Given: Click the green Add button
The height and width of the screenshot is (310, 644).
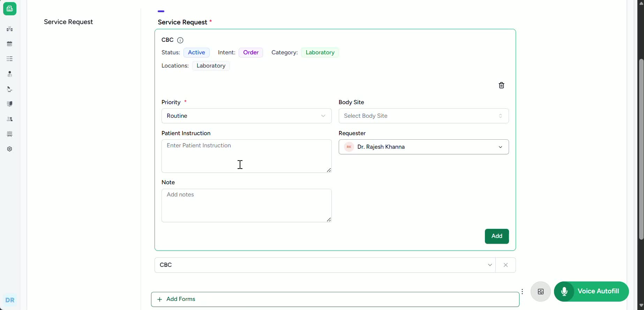Looking at the screenshot, I should coord(497,236).
